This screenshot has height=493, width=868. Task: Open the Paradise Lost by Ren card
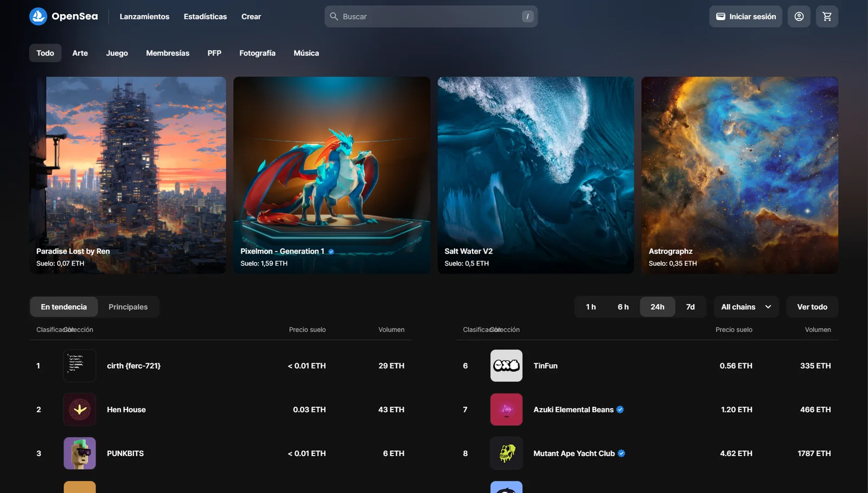pos(128,175)
